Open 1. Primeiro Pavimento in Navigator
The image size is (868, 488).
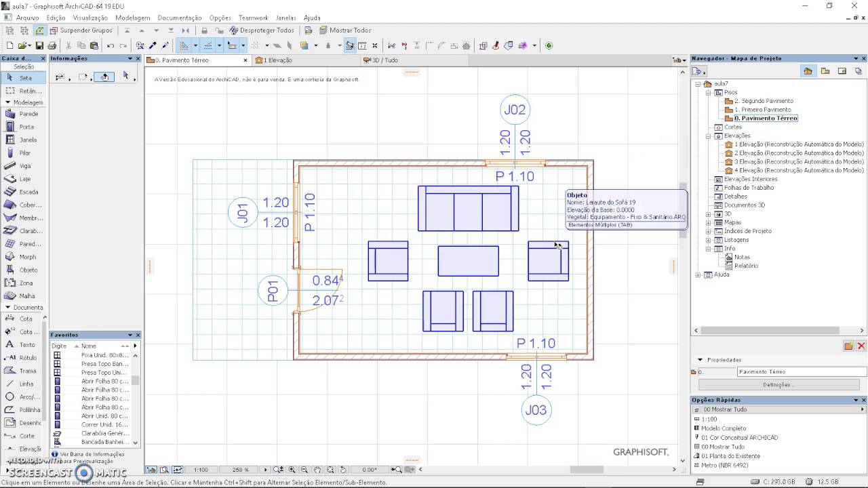click(762, 110)
